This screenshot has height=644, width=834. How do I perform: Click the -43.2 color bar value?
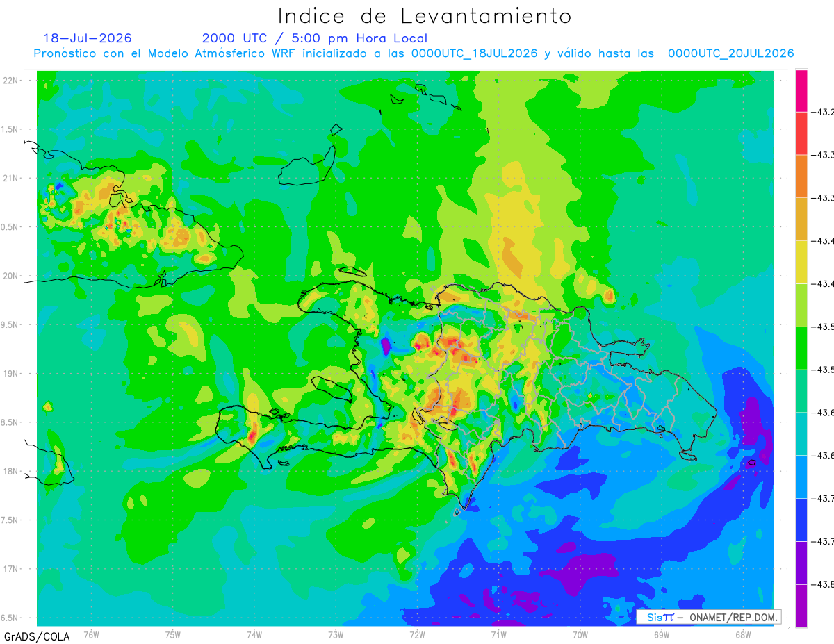coord(824,112)
